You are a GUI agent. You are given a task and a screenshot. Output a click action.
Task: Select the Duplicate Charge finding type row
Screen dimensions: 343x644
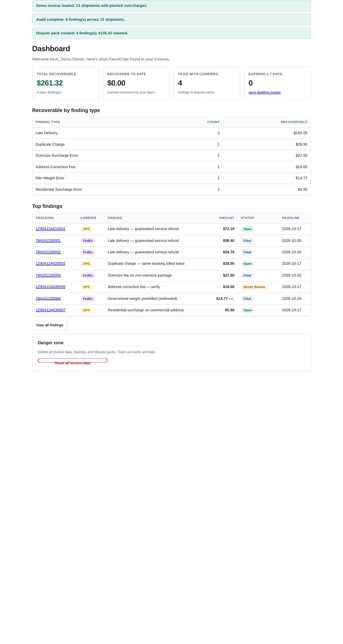coord(171,145)
